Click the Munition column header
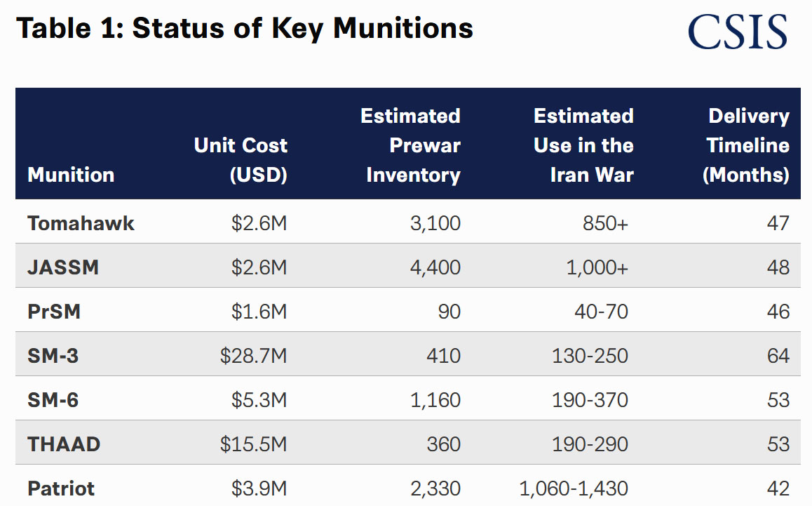The image size is (812, 506). tap(71, 174)
